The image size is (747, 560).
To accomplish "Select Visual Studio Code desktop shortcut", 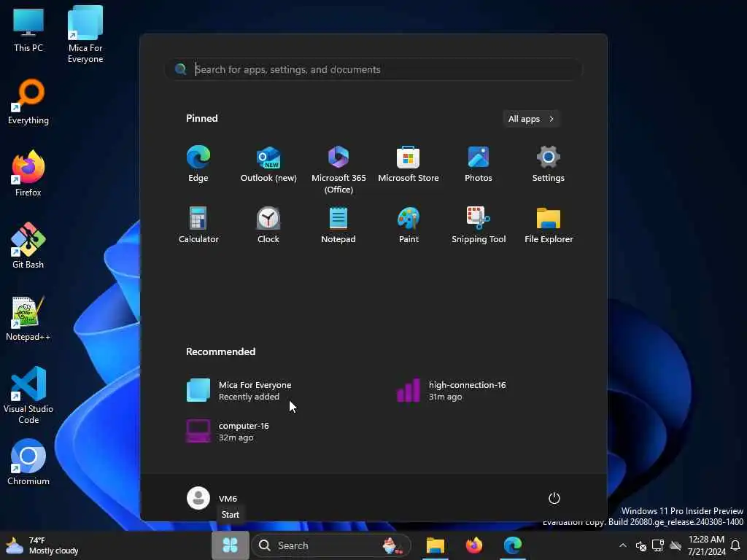I will point(28,394).
